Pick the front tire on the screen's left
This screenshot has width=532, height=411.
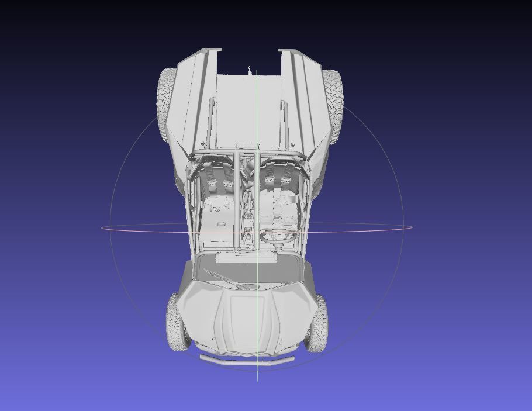tap(177, 322)
